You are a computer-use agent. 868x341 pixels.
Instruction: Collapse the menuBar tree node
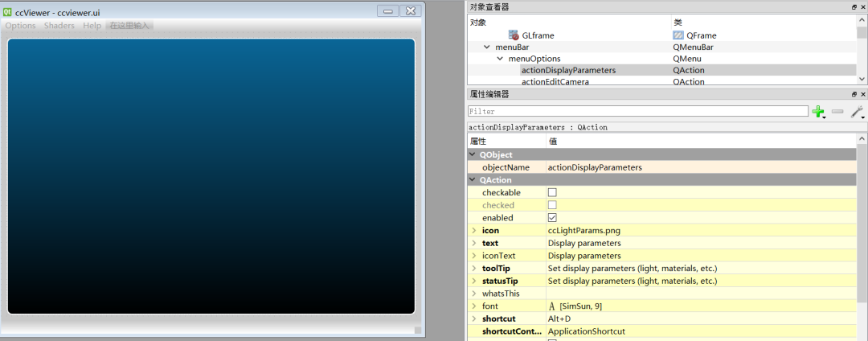tap(487, 47)
